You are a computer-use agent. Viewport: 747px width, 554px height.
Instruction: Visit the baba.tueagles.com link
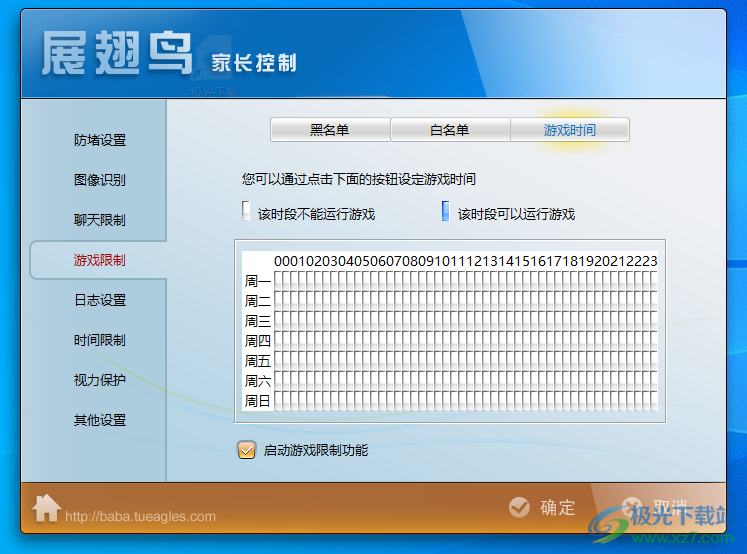point(140,517)
